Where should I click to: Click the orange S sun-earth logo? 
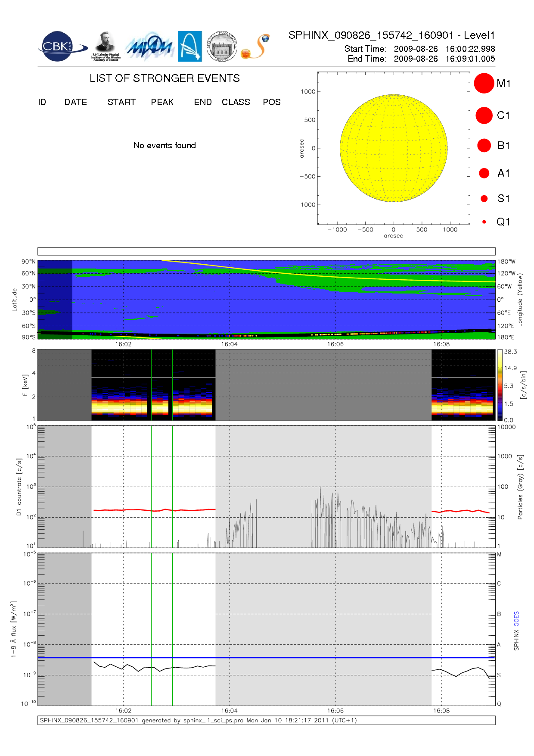click(x=256, y=47)
